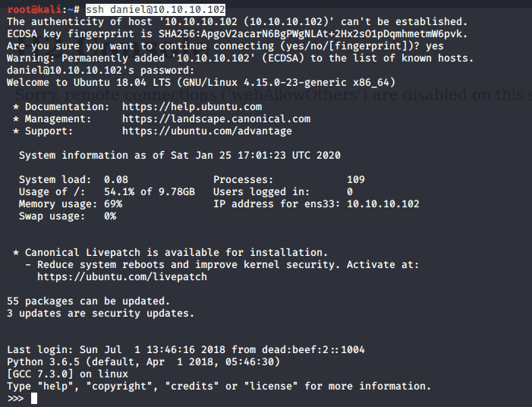
Task: Open the https://help.ubuntu.com documentation link
Action: [x=191, y=107]
